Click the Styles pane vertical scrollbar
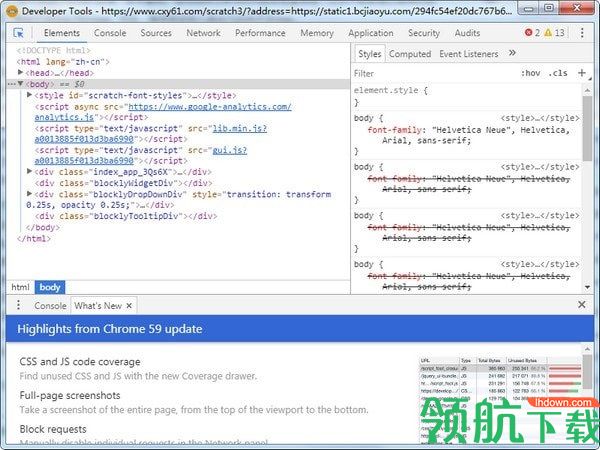The width and height of the screenshot is (600, 450). (x=587, y=128)
